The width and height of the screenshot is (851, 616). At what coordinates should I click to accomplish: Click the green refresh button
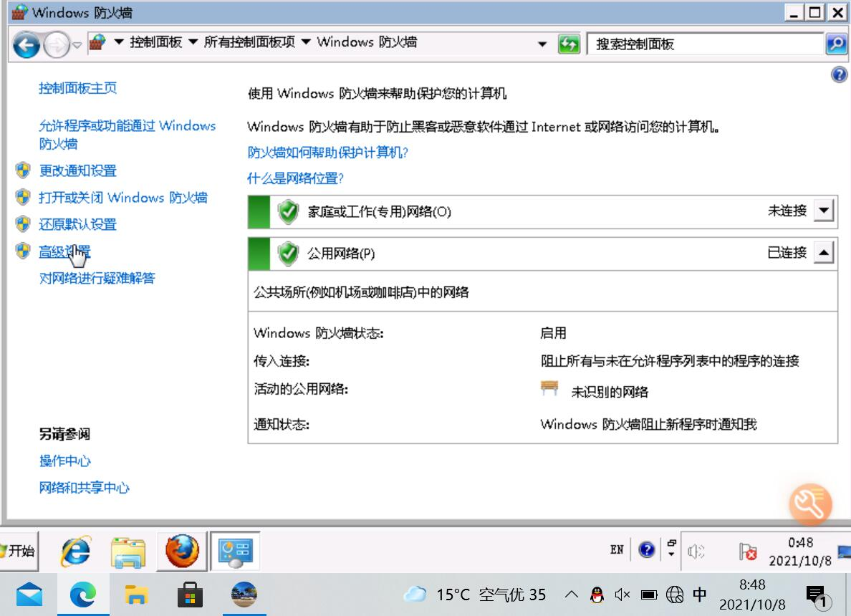coord(569,44)
